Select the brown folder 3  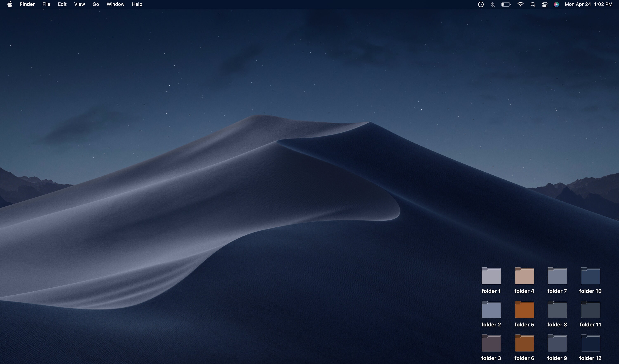click(x=491, y=343)
